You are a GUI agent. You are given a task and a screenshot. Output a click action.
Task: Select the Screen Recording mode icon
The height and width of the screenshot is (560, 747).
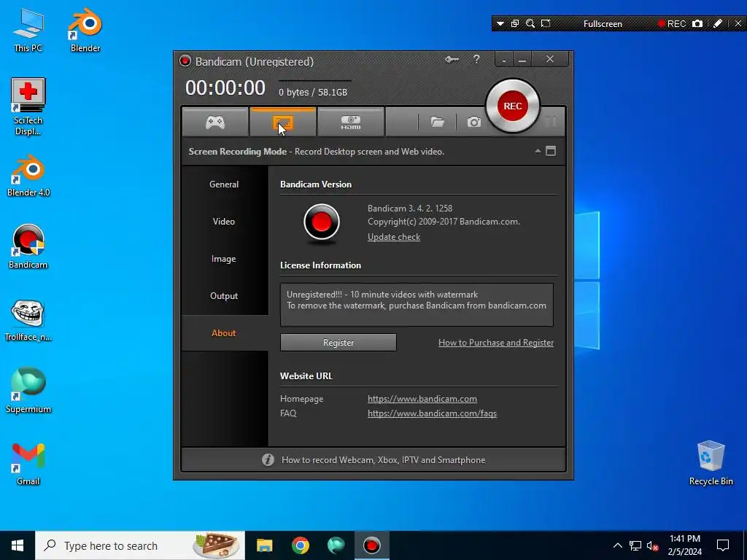coord(283,122)
